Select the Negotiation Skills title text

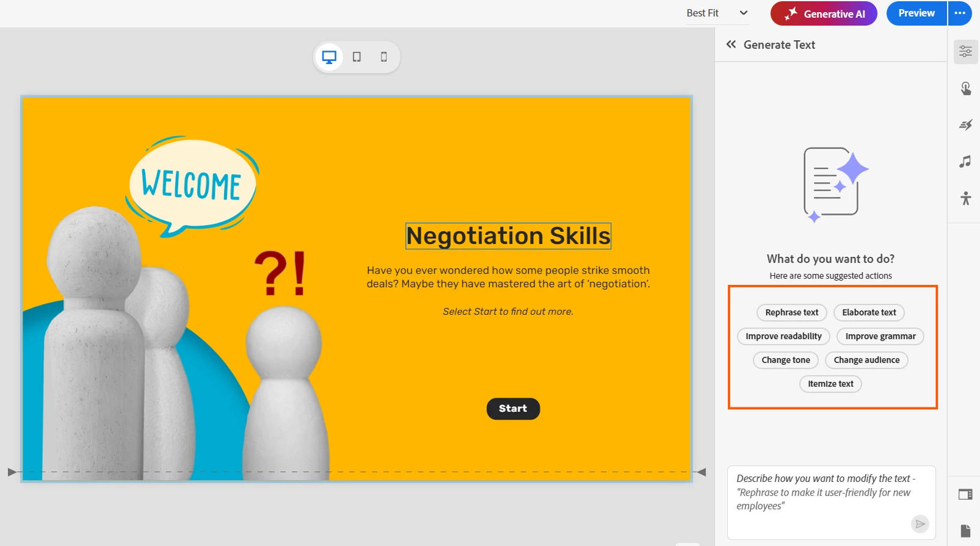(509, 236)
